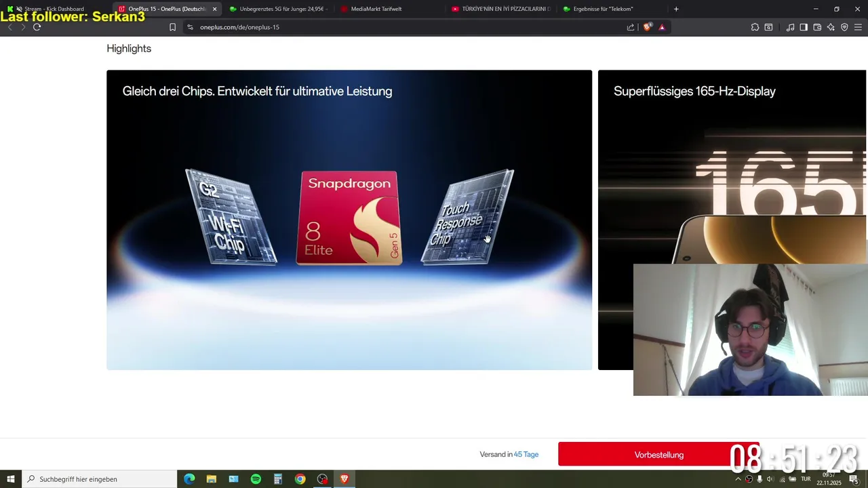Bookmark this page with the bookmark icon
The width and height of the screenshot is (868, 488).
[x=172, y=27]
